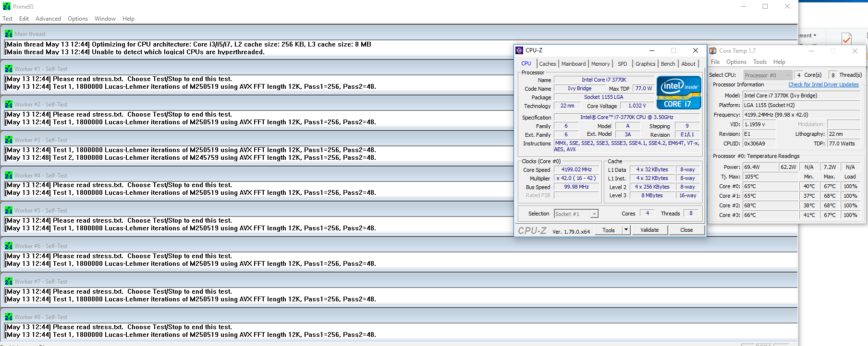The height and width of the screenshot is (346, 868).
Task: Click the Worker #3 Test 2 M245759 line
Action: click(x=190, y=157)
